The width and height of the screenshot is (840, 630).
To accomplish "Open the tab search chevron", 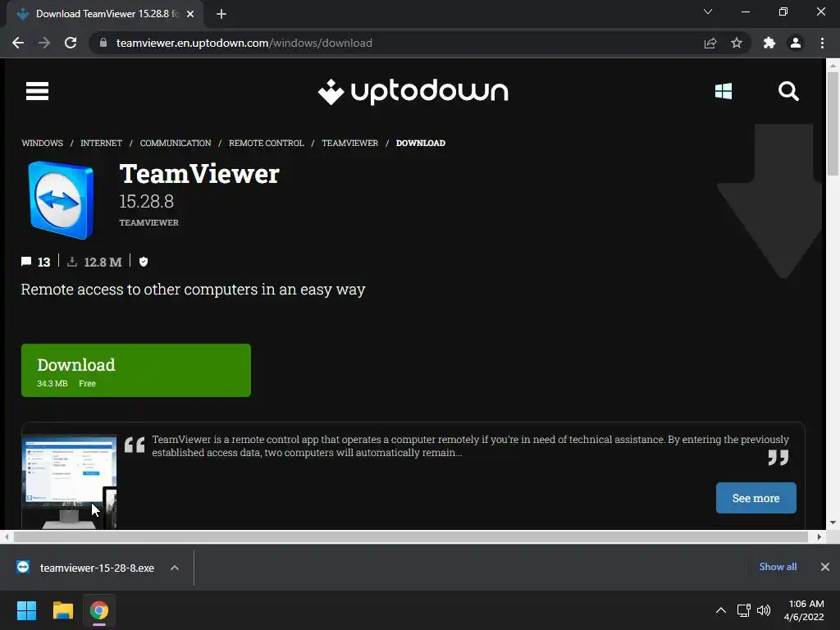I will pyautogui.click(x=708, y=11).
